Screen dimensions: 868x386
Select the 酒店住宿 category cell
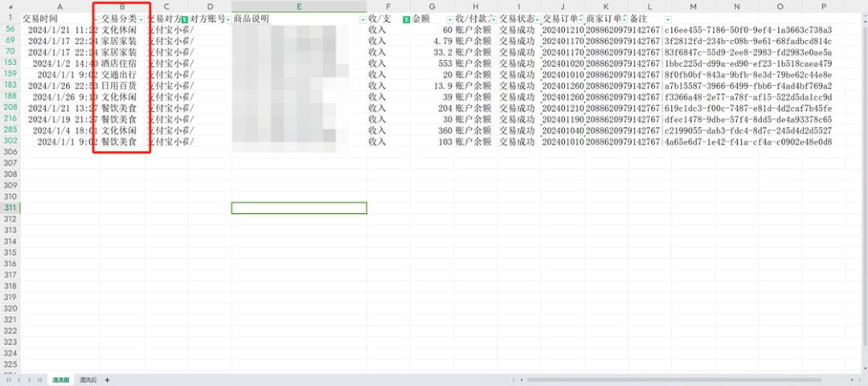tap(122, 64)
